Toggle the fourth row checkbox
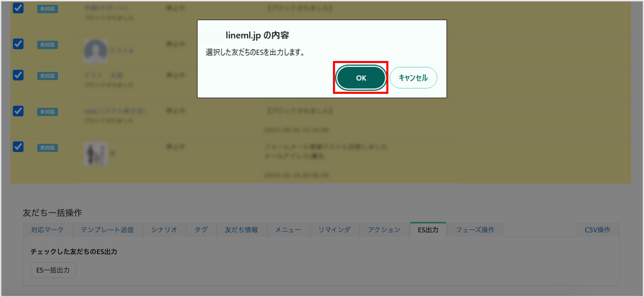Viewport: 644px width, 297px height. 18,111
